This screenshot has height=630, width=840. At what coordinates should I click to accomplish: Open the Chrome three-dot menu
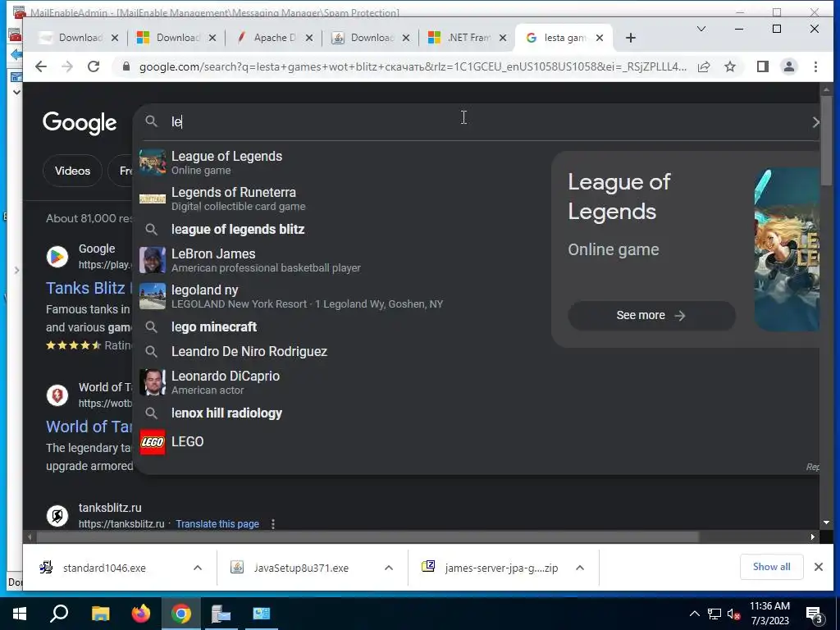(815, 66)
